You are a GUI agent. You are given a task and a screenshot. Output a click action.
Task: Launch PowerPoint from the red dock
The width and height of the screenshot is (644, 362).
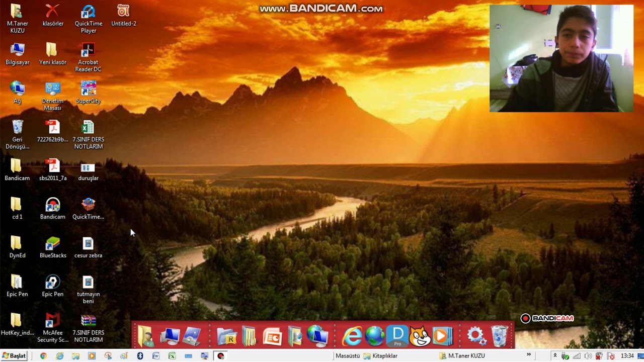[x=272, y=336]
